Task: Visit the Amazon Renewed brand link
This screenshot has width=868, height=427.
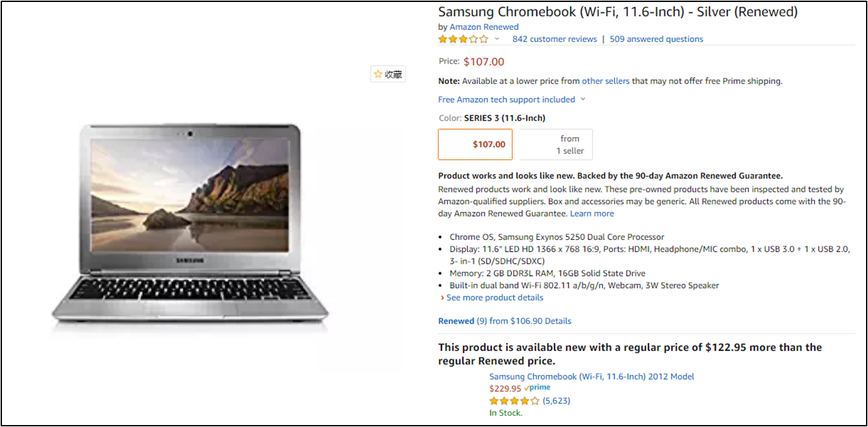Action: (x=484, y=27)
